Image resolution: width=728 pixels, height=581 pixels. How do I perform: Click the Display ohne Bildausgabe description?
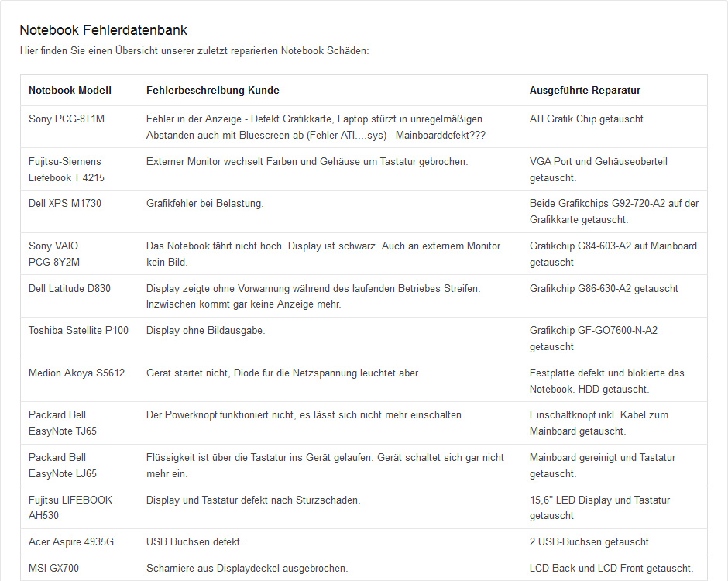click(x=206, y=330)
